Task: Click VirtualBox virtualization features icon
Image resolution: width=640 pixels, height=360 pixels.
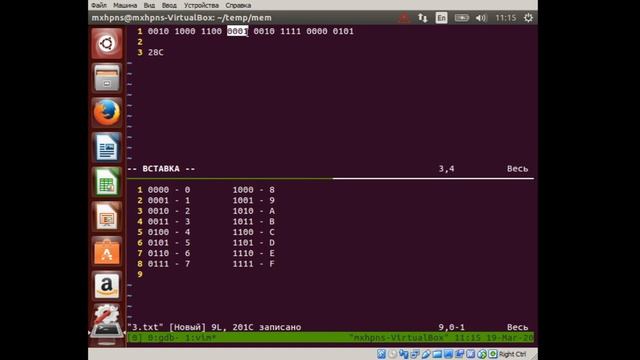Action: coord(470,354)
